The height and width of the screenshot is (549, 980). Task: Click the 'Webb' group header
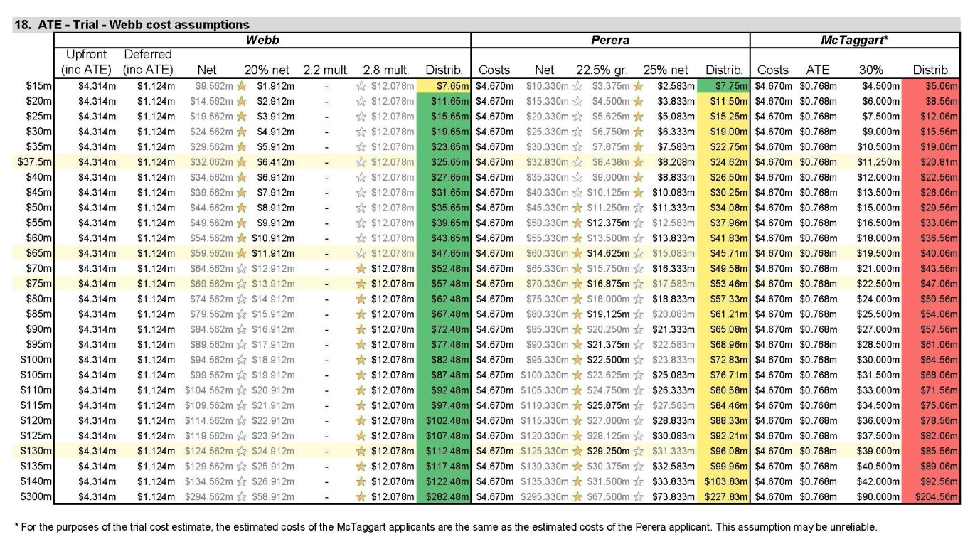pos(262,40)
